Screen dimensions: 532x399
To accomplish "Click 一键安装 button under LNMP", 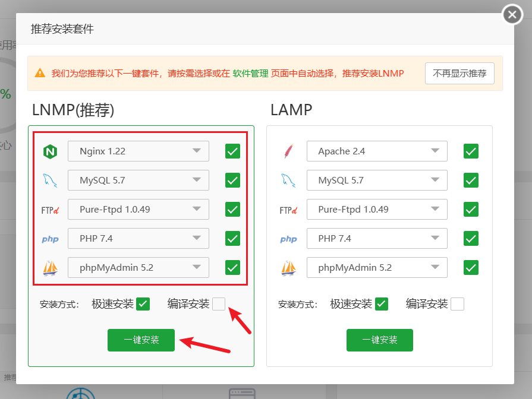I will tap(141, 340).
